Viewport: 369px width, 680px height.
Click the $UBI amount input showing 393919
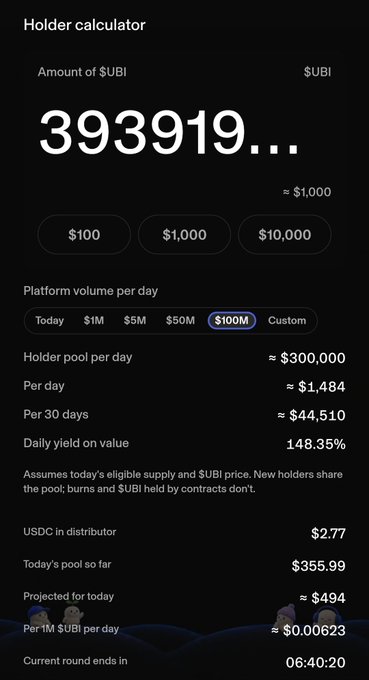(169, 133)
